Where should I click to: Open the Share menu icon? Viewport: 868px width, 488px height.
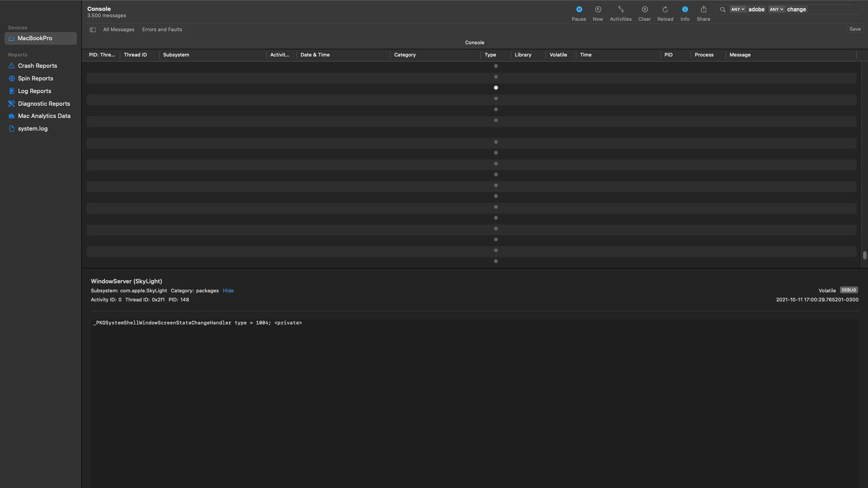703,9
